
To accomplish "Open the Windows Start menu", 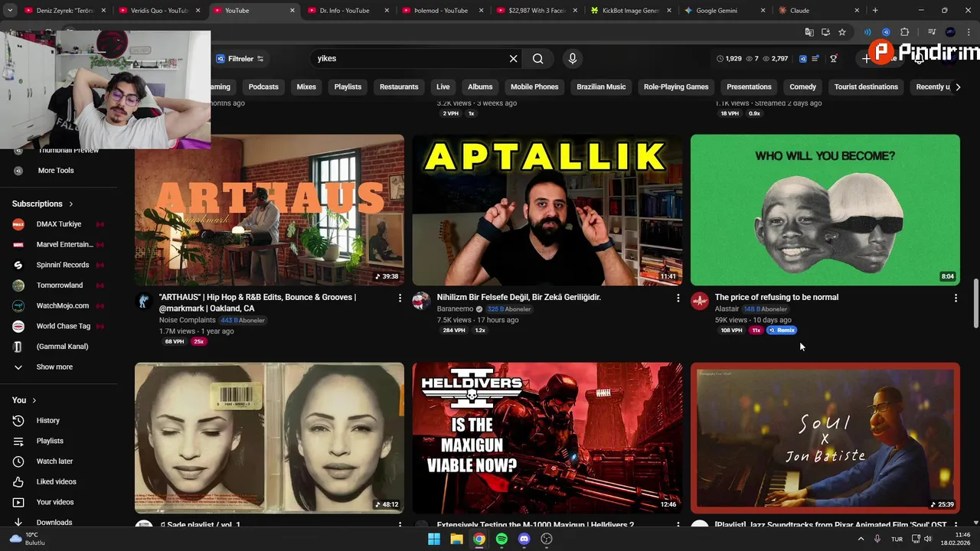I will pyautogui.click(x=434, y=539).
